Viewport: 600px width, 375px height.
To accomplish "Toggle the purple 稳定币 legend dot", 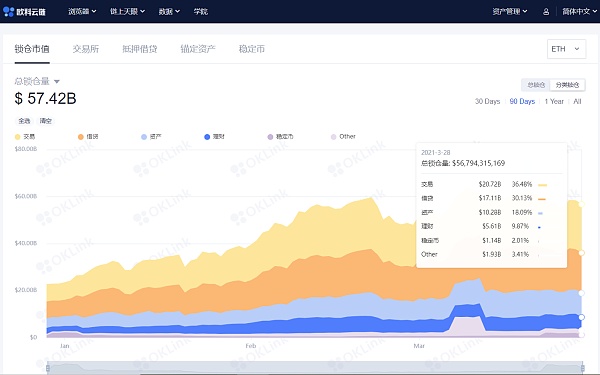I will [x=270, y=137].
